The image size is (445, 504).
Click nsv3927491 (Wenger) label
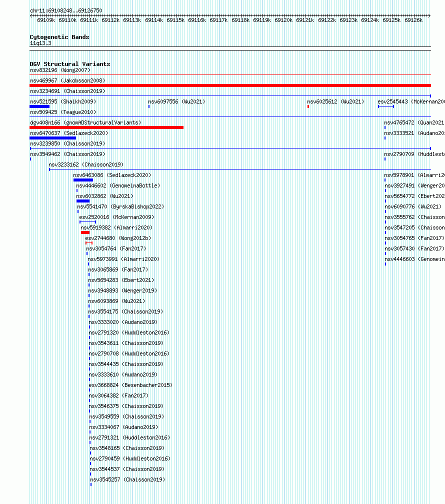click(x=415, y=186)
